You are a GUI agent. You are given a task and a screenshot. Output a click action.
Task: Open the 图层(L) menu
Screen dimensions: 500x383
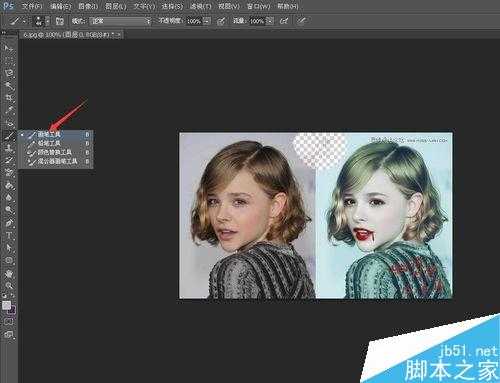pyautogui.click(x=116, y=6)
